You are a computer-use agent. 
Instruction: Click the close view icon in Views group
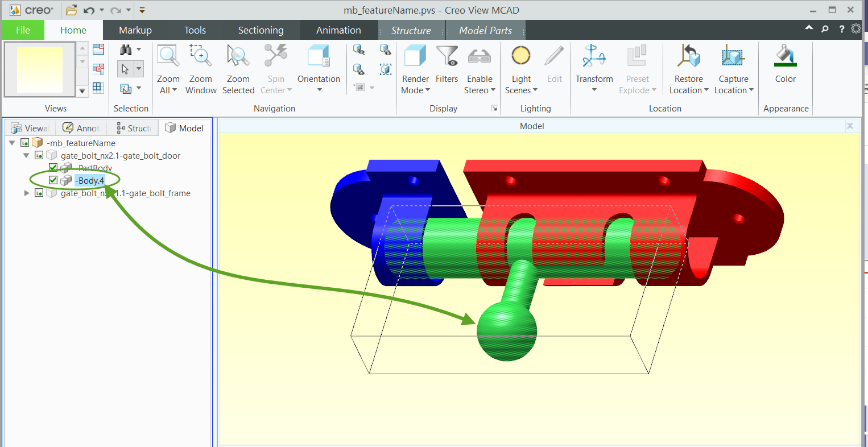point(98,49)
